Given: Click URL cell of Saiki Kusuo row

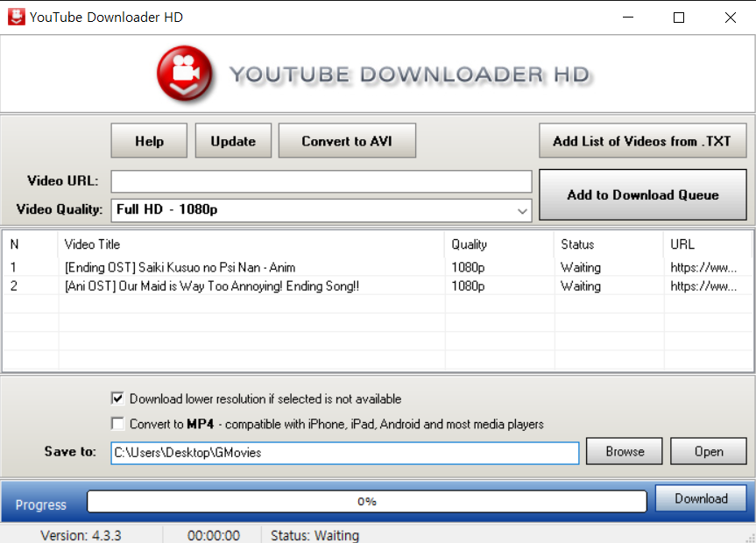Looking at the screenshot, I should [x=703, y=267].
